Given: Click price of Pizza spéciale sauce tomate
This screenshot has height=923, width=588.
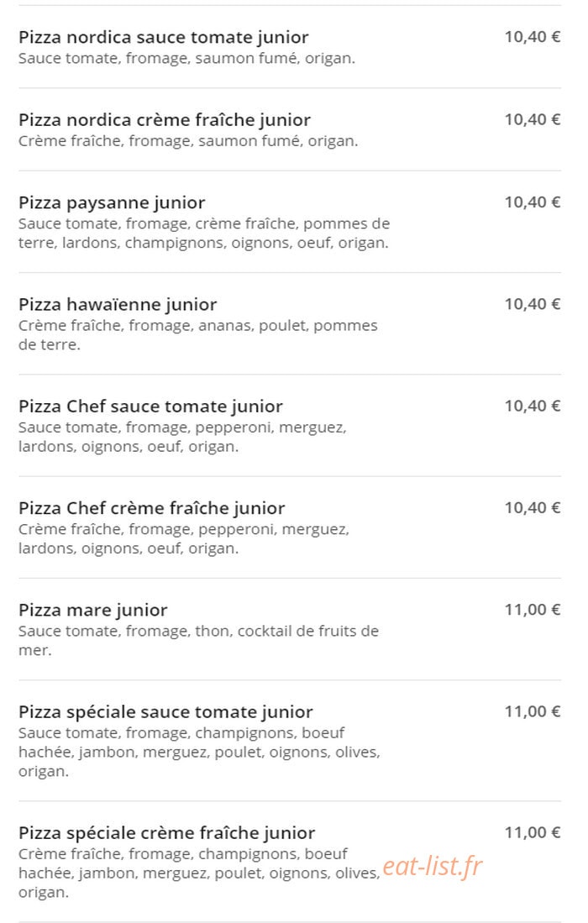Looking at the screenshot, I should click(x=532, y=711).
